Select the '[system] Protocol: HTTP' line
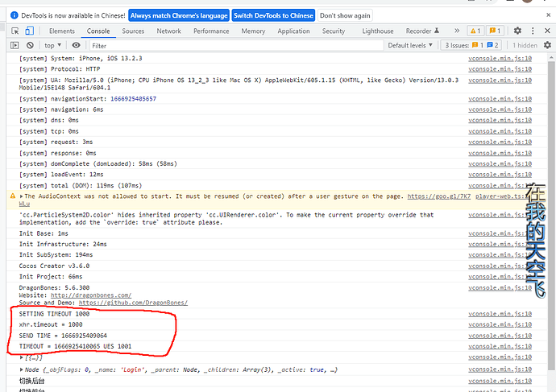556x392 pixels. click(60, 69)
